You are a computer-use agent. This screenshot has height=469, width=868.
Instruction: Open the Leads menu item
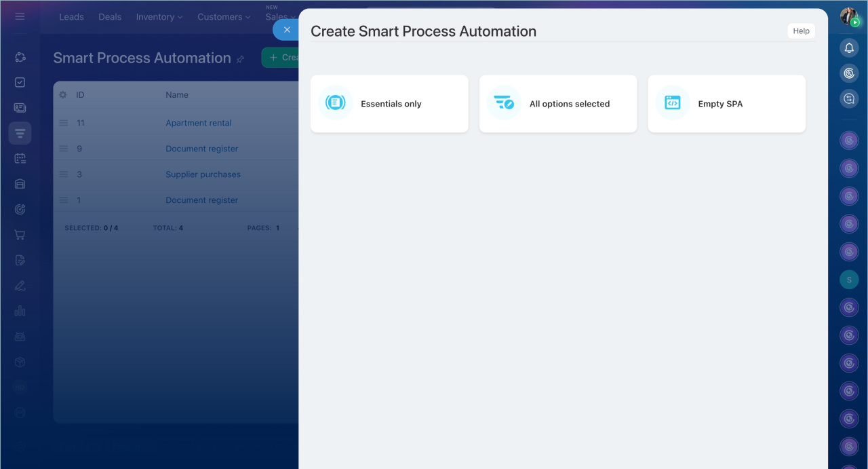coord(71,17)
